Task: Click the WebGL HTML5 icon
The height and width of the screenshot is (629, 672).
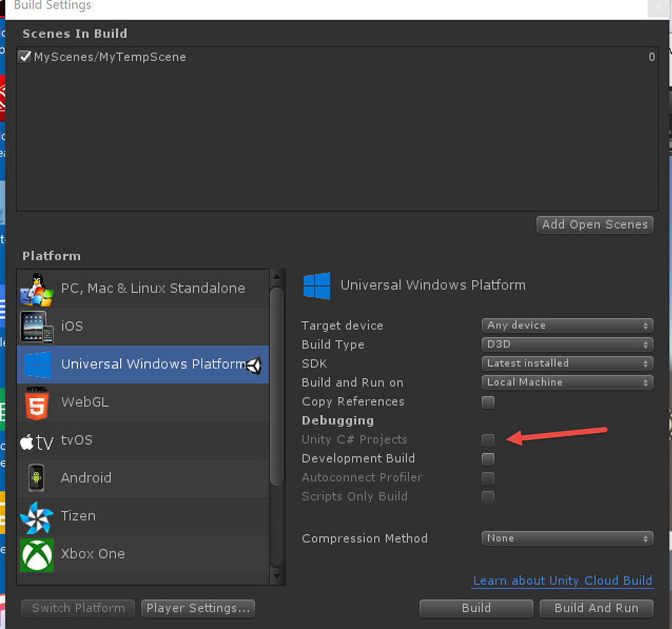Action: coord(36,401)
